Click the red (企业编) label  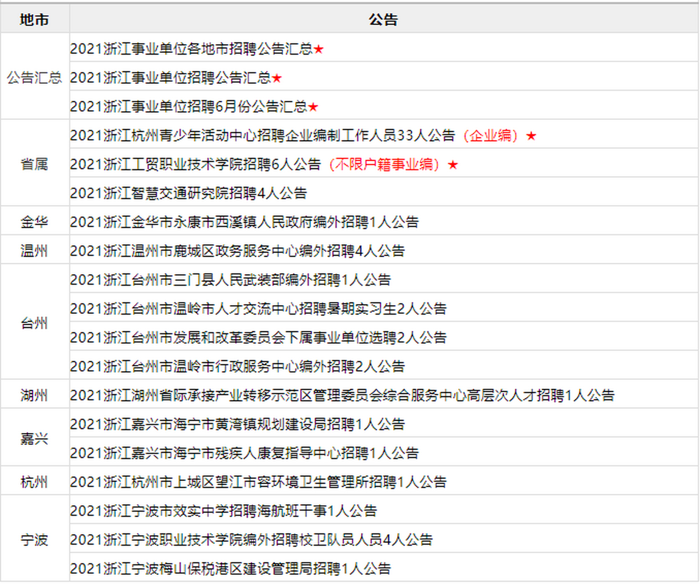490,136
